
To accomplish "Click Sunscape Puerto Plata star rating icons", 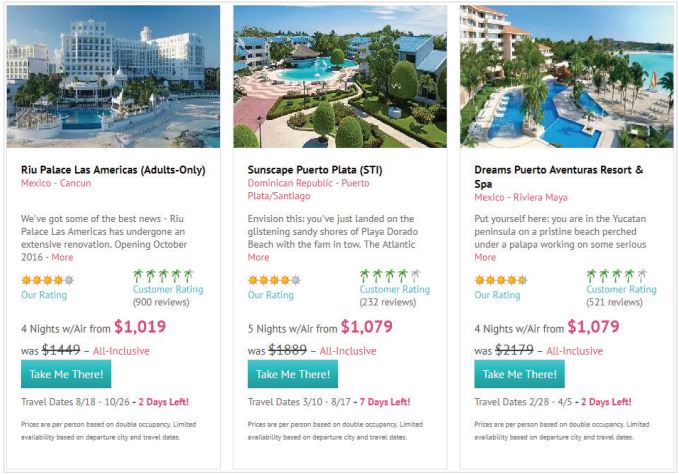I will tap(273, 280).
